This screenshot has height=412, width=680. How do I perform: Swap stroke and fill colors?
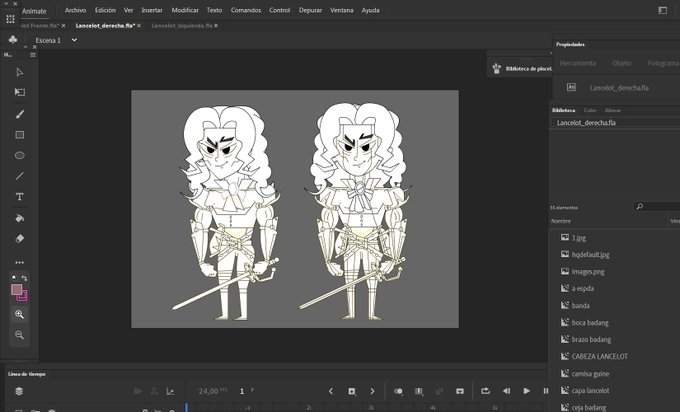pyautogui.click(x=25, y=278)
